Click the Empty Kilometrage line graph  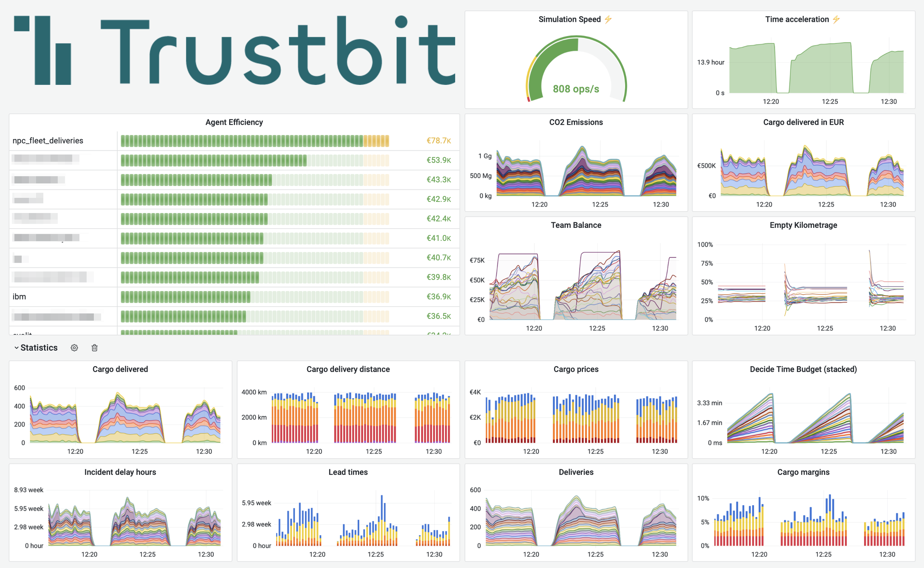pos(812,282)
